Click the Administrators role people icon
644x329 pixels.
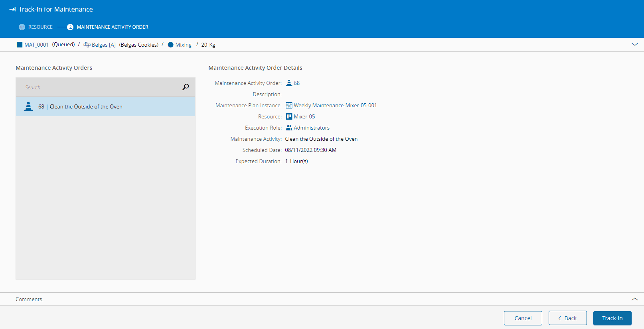[x=289, y=128]
